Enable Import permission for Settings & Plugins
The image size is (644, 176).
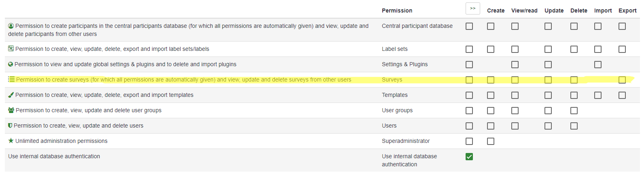pos(598,65)
